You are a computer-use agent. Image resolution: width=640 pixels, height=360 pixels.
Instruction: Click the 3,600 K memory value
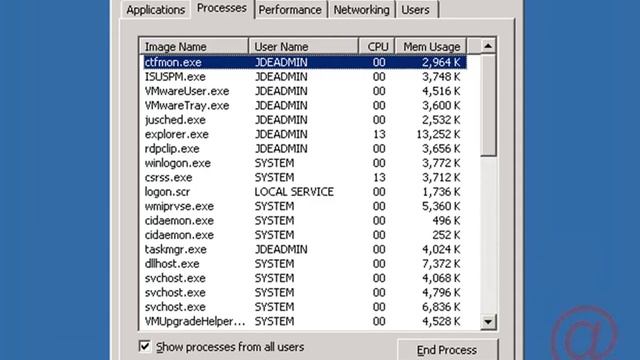(x=441, y=105)
